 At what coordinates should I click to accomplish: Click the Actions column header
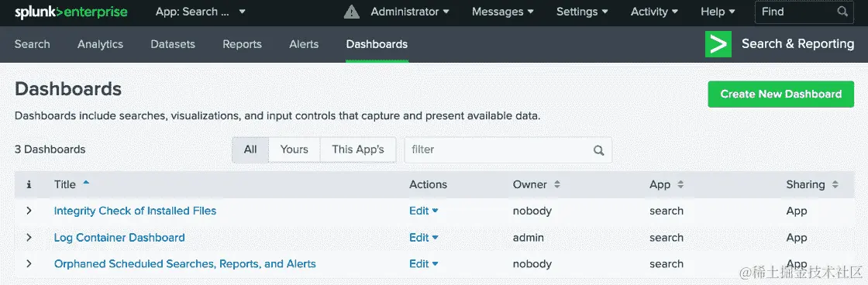(x=428, y=185)
